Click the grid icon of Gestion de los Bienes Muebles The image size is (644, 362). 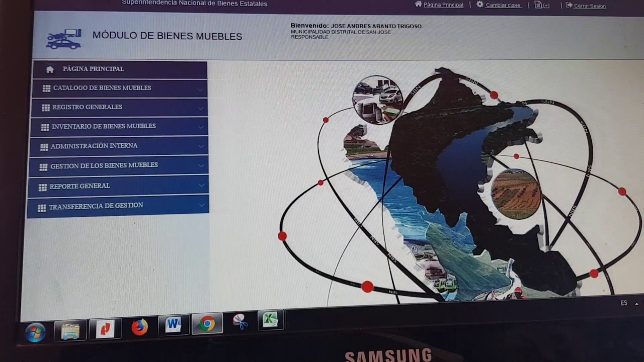click(43, 166)
